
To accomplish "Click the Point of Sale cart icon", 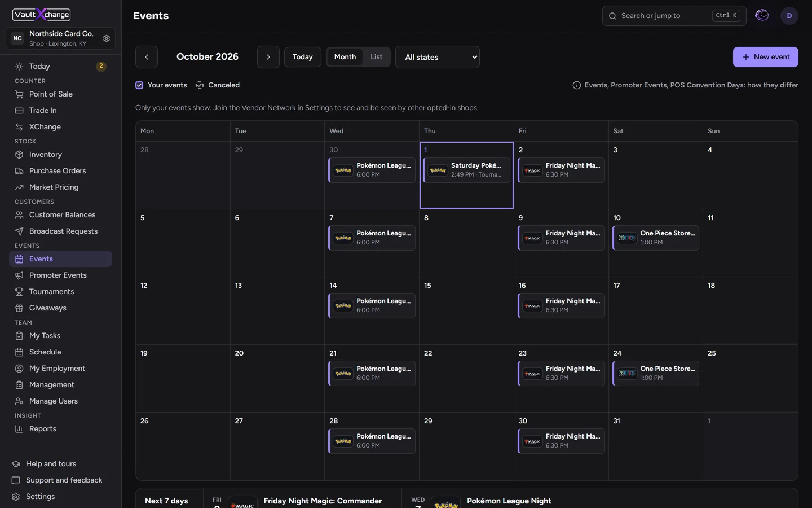I will pos(19,94).
